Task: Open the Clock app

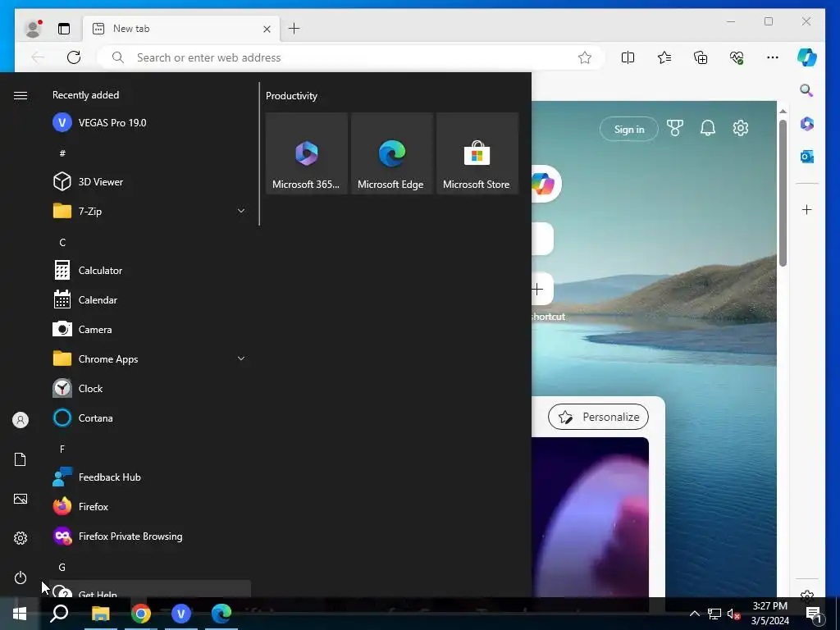Action: 150,388
